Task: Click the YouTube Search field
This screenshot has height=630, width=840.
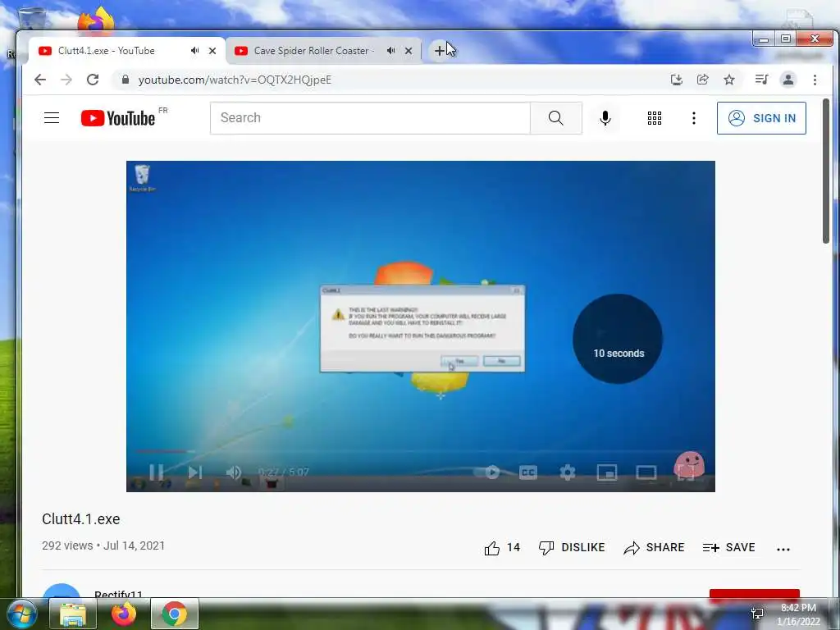Action: pos(370,118)
